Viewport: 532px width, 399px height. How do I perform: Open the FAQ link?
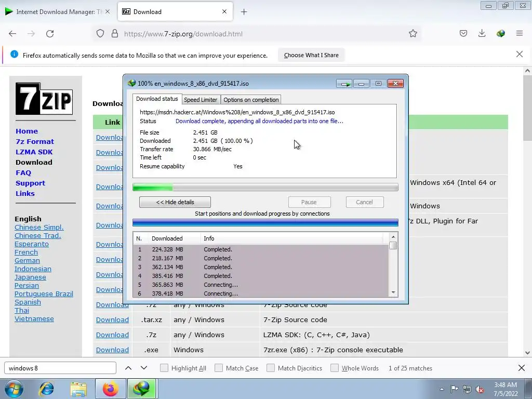point(23,172)
